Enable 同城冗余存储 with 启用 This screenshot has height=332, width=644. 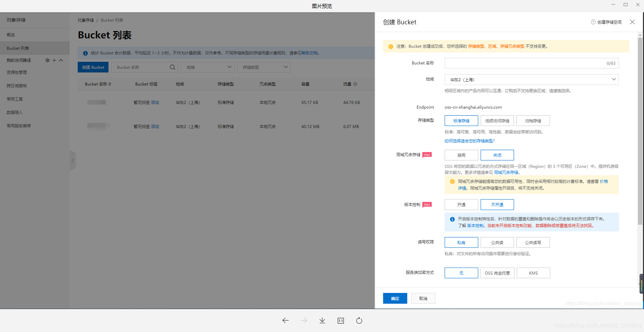point(461,155)
